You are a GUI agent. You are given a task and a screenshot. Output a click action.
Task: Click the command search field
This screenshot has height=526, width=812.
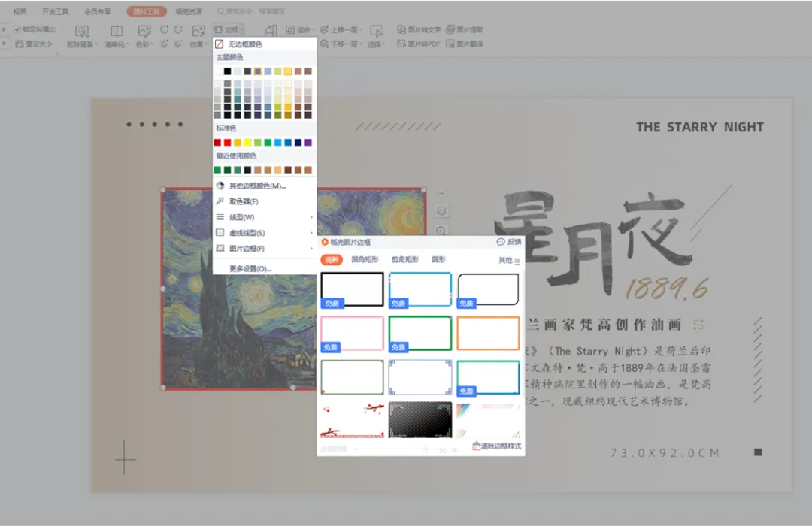coord(252,11)
